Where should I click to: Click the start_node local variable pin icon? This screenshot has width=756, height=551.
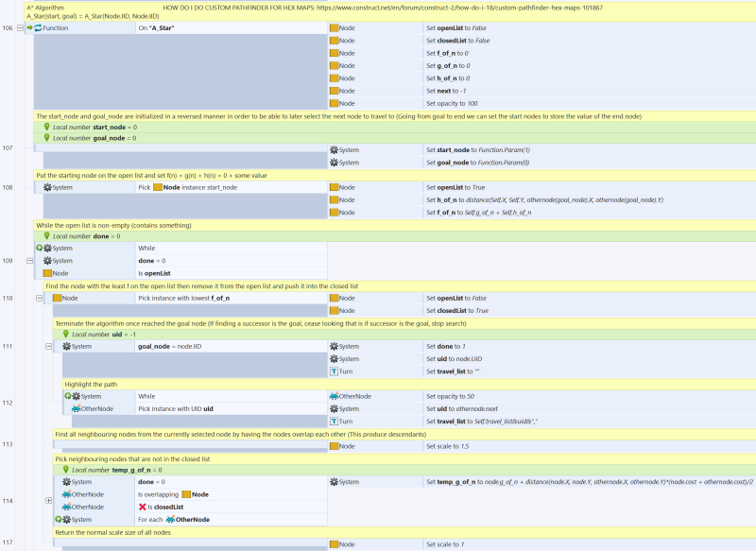pyautogui.click(x=46, y=126)
